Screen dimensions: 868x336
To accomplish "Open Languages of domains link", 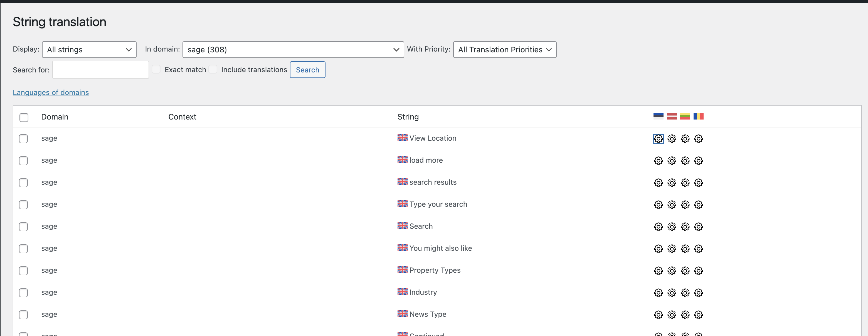I will click(51, 92).
